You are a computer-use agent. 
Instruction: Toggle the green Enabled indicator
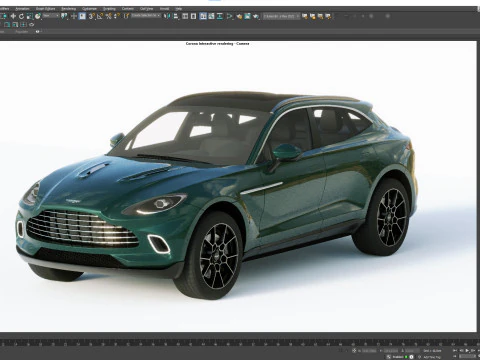(x=406, y=357)
